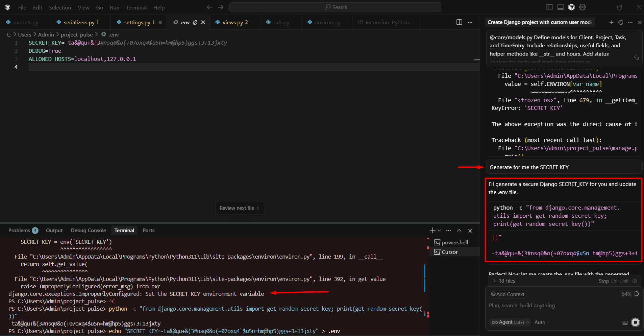Click restore checkpoint arrow on first message
This screenshot has height=336, width=644.
point(637,58)
